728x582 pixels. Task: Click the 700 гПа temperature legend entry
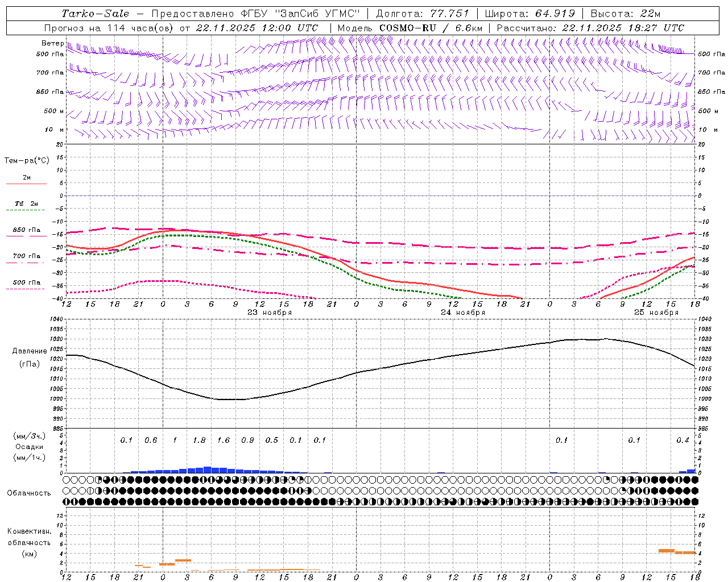tap(26, 256)
